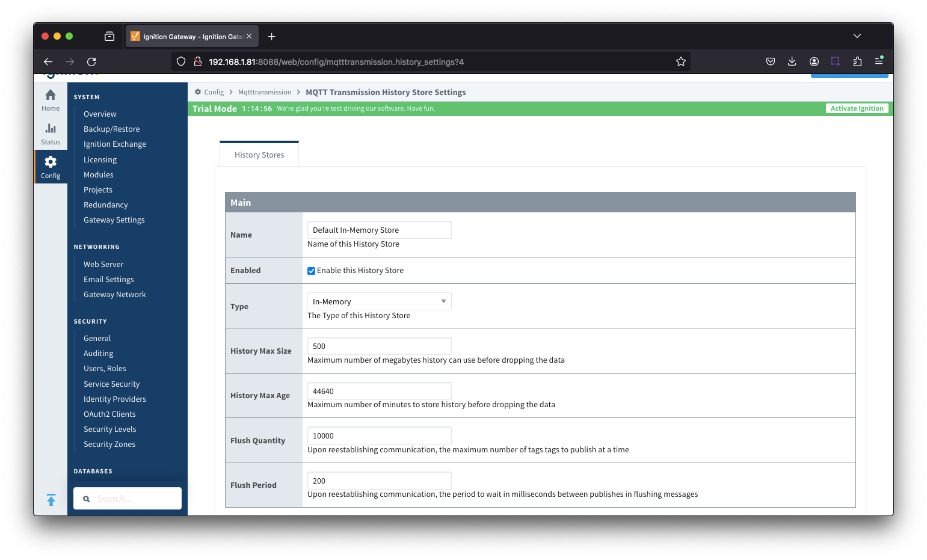This screenshot has height=560, width=927.
Task: Click the sidebar Search box
Action: coord(128,499)
